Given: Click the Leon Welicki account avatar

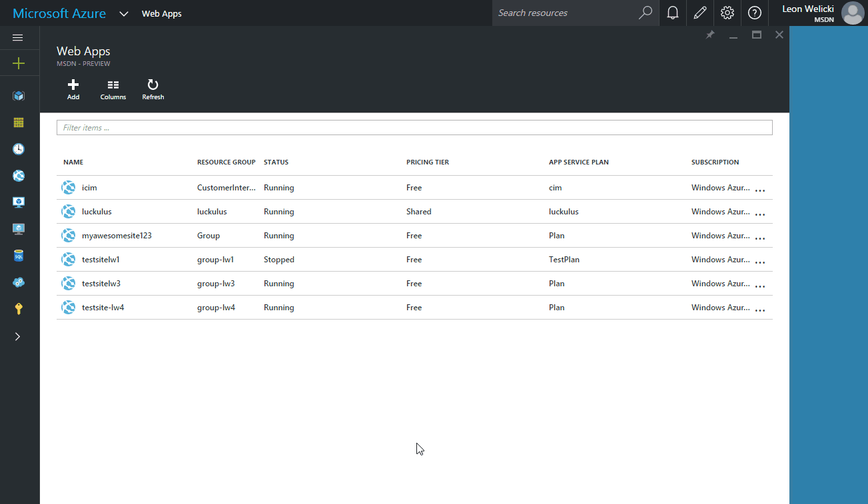Looking at the screenshot, I should (853, 13).
